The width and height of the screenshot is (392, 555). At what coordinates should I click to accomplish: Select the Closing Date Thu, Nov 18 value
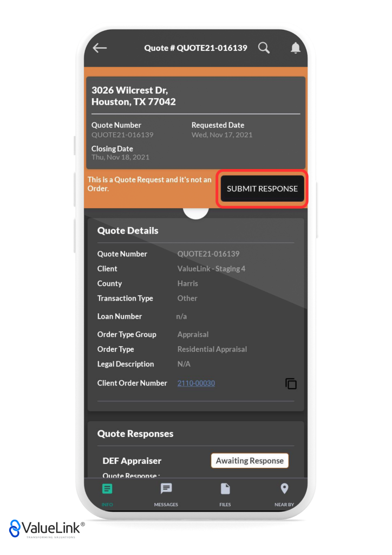tap(120, 157)
